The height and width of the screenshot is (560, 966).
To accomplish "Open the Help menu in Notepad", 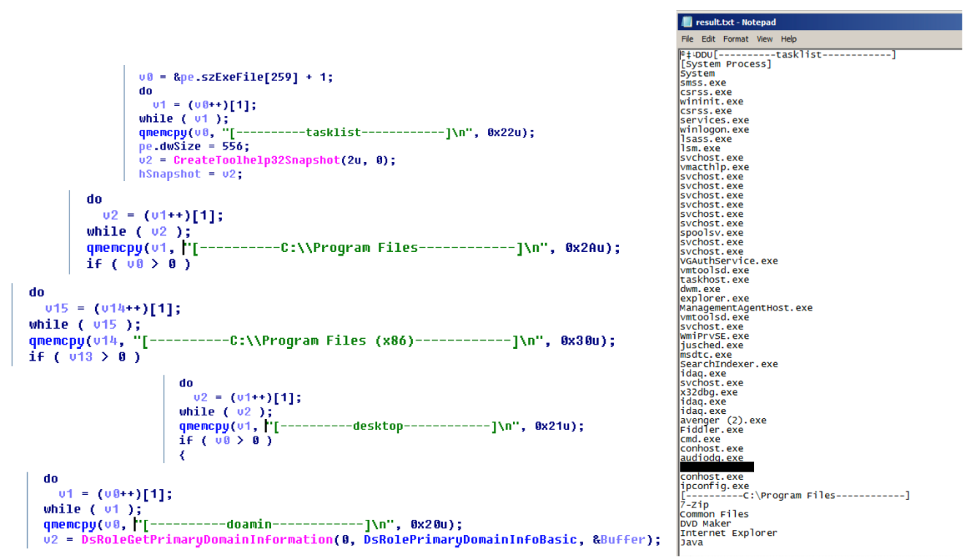I will pyautogui.click(x=788, y=39).
